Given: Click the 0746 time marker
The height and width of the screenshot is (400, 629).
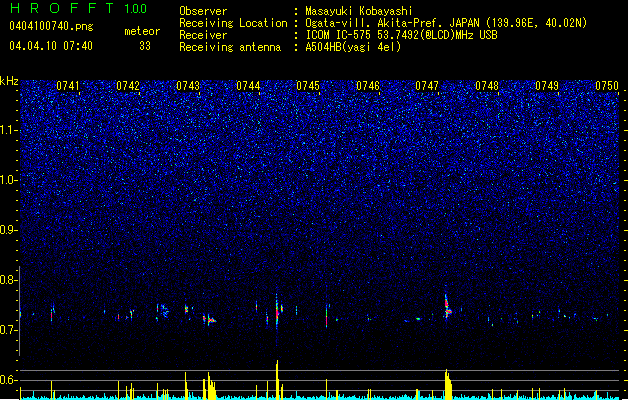Looking at the screenshot, I should (x=368, y=86).
